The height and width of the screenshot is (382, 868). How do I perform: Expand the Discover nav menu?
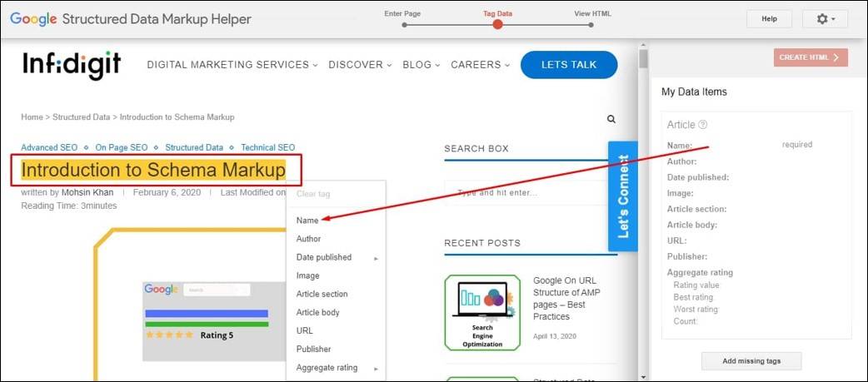pos(360,65)
